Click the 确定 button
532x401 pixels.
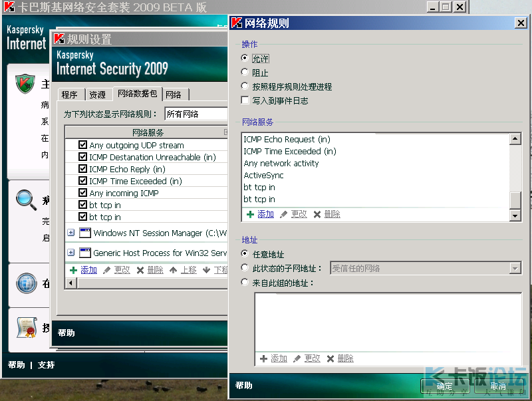(445, 386)
